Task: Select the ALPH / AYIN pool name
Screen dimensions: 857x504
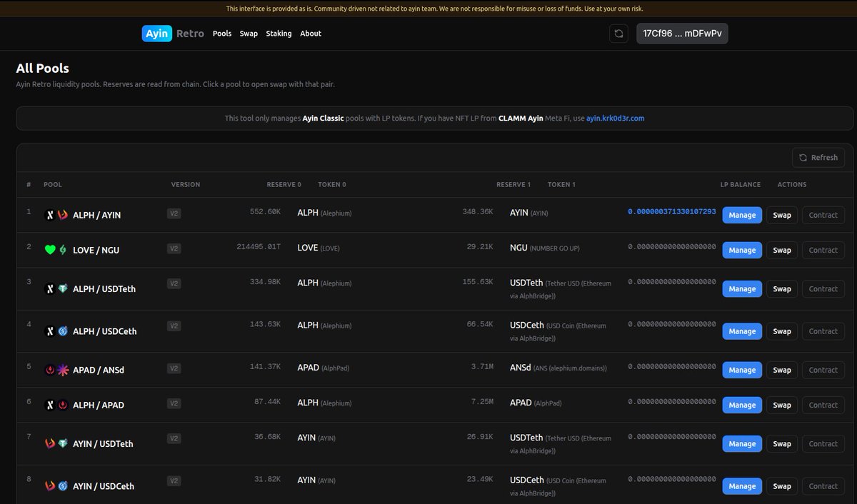Action: click(96, 215)
